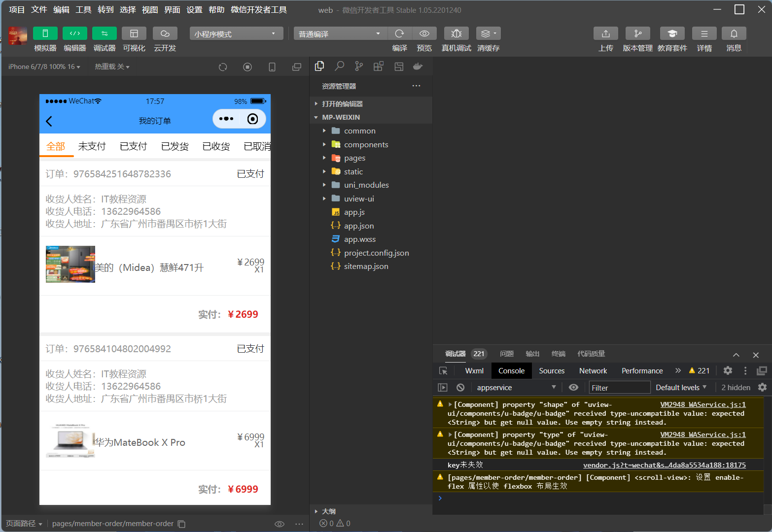The height and width of the screenshot is (532, 772).
Task: Open VM2948 WAService.js:1 link for shape warning
Action: (x=703, y=404)
